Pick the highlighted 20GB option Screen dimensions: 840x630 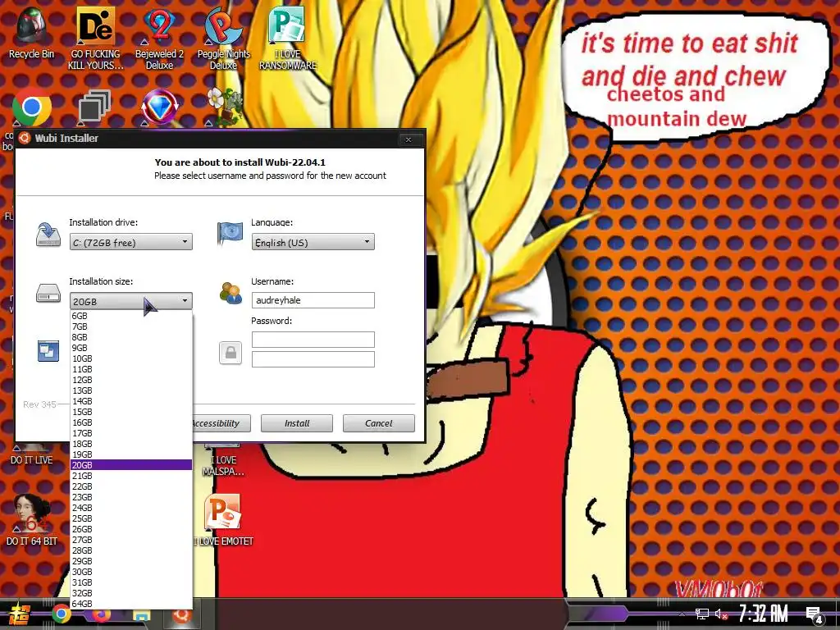(x=131, y=465)
